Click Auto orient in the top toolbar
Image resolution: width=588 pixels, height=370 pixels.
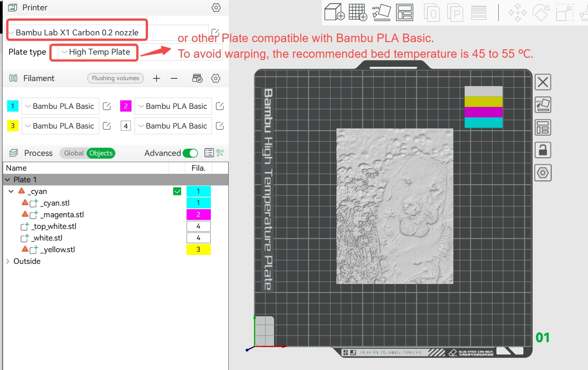381,12
